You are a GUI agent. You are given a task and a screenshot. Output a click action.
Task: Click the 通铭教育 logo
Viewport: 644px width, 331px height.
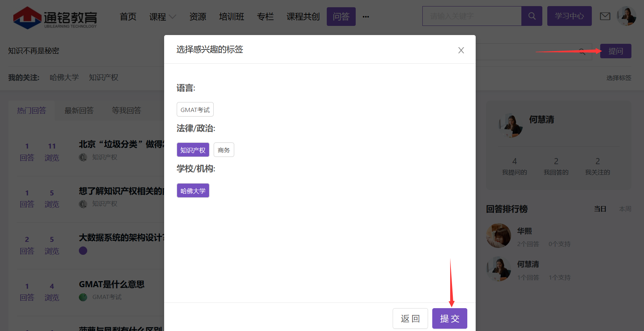coord(55,17)
